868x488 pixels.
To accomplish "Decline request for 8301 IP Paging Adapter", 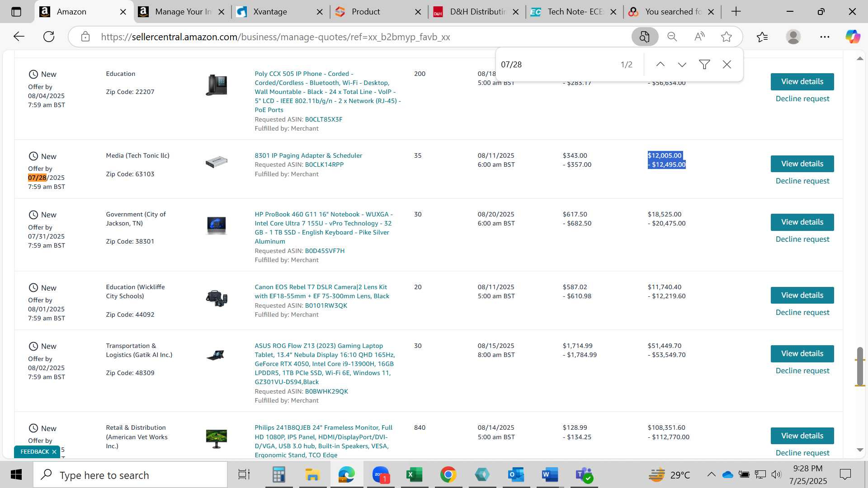I will [x=802, y=181].
